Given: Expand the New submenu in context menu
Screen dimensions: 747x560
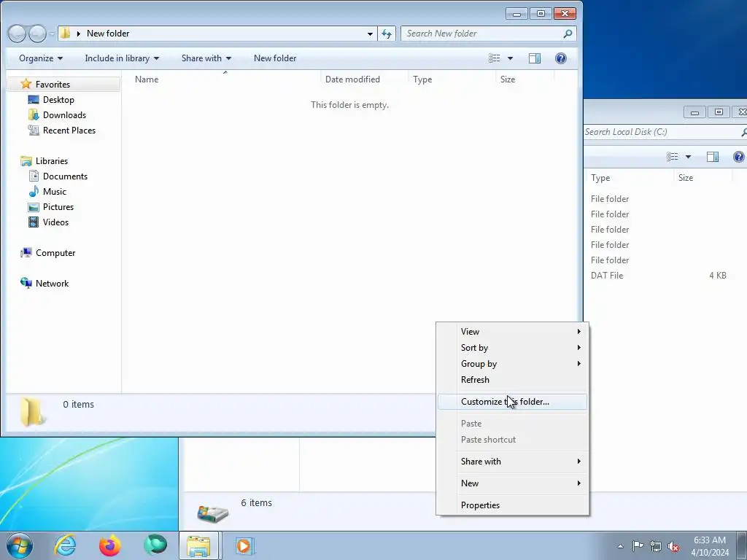Looking at the screenshot, I should pos(512,483).
